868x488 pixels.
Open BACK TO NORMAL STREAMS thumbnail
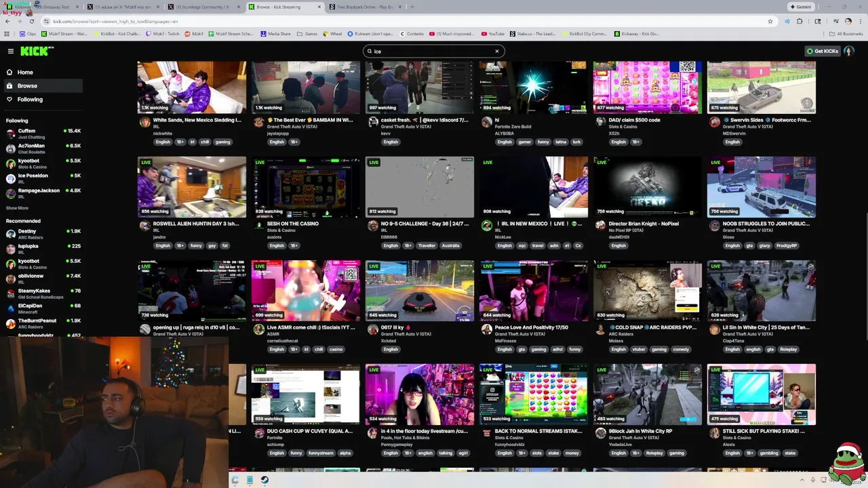534,394
